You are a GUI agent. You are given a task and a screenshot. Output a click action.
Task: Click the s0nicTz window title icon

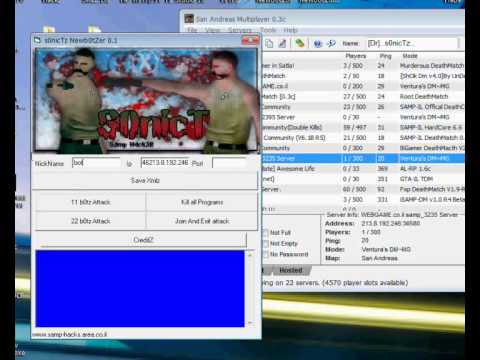tap(37, 40)
